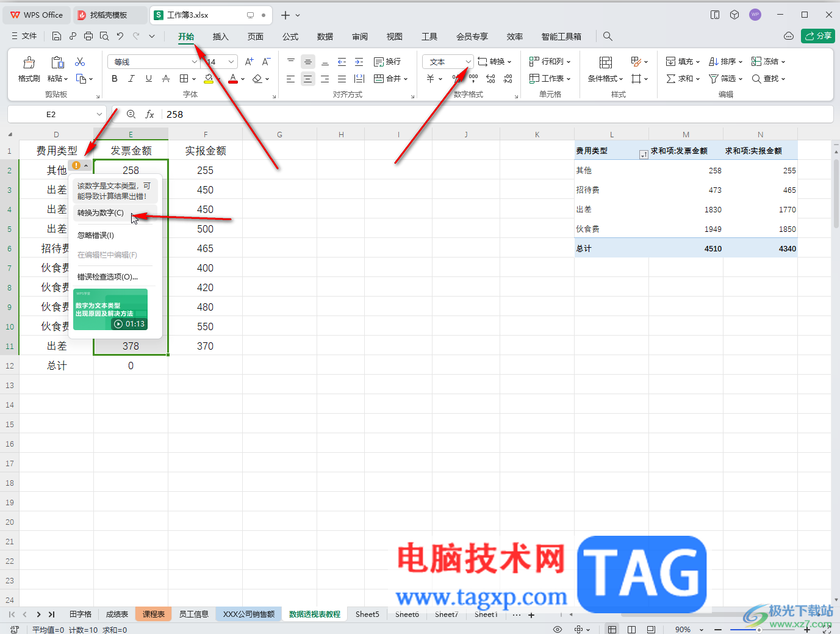Click the search magnifier in menu bar
Image resolution: width=840 pixels, height=634 pixels.
(608, 36)
